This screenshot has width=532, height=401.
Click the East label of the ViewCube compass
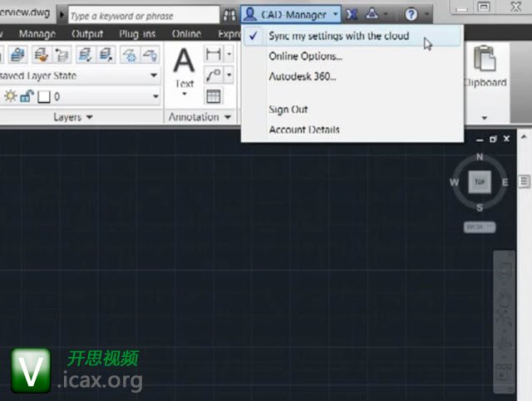click(505, 183)
